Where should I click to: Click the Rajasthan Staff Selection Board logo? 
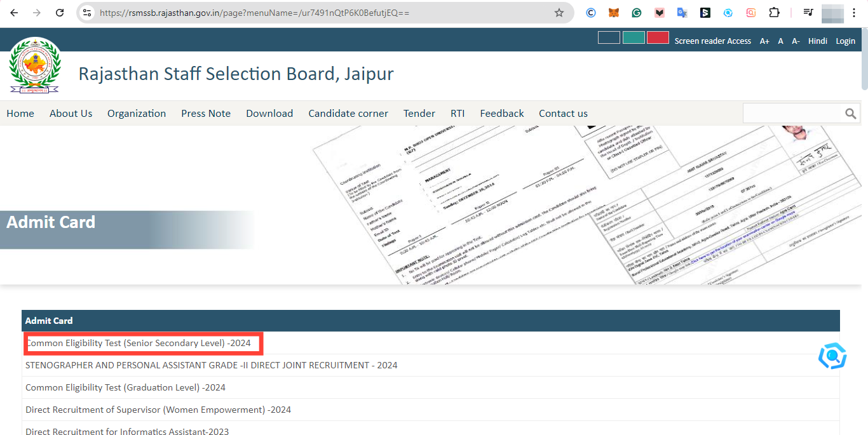pos(35,65)
